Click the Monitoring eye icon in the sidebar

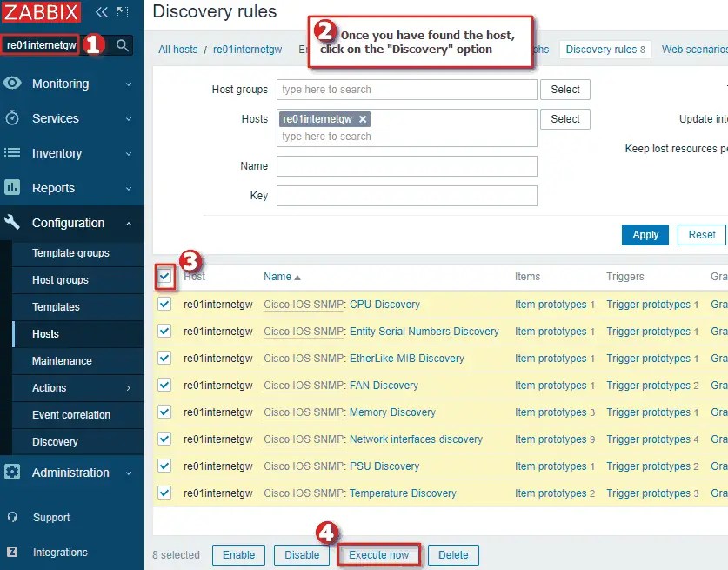(14, 84)
